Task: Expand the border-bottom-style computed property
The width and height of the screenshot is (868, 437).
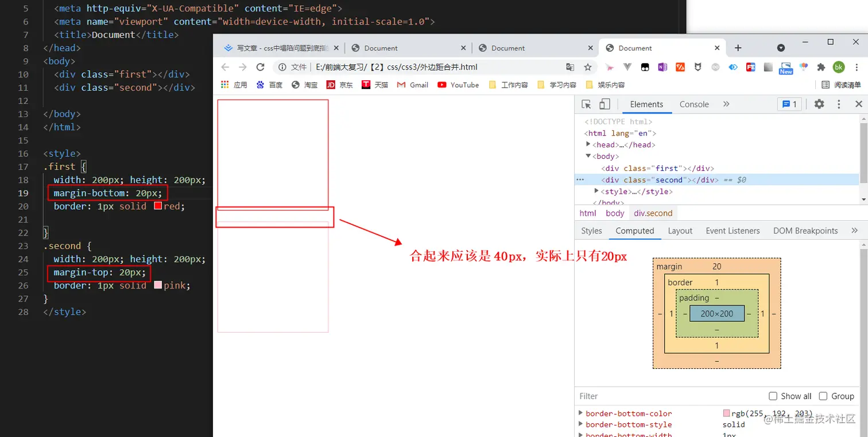Action: point(580,424)
